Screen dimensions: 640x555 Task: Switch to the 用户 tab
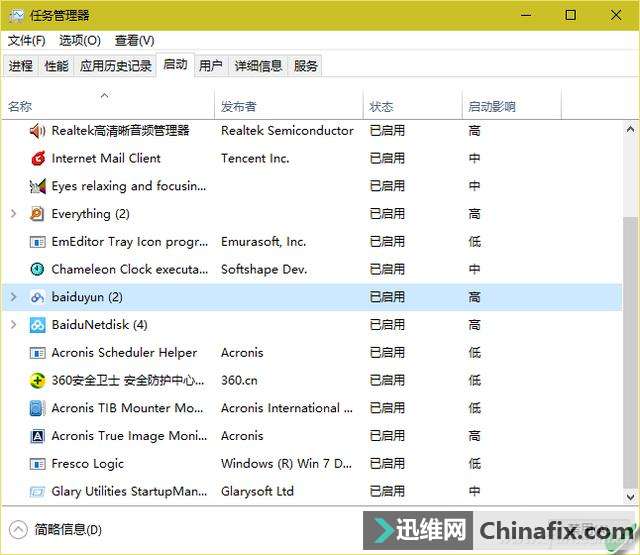(211, 66)
